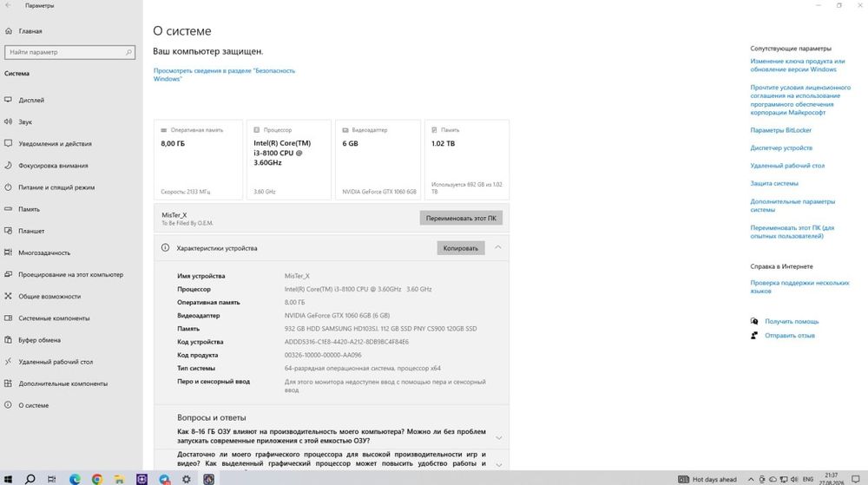Screen dimensions: 868x485
Task: Click the 64-разрядная операционная система value
Action: 363,369
